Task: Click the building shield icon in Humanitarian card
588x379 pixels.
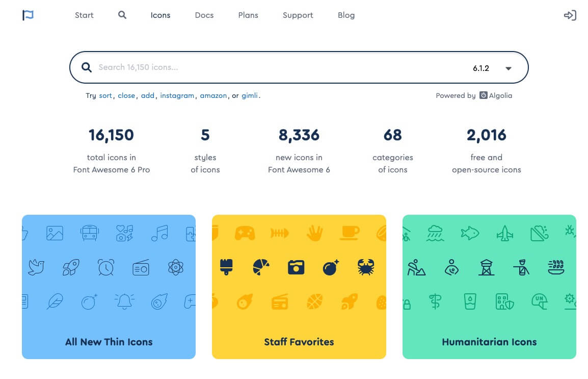Action: [x=505, y=301]
